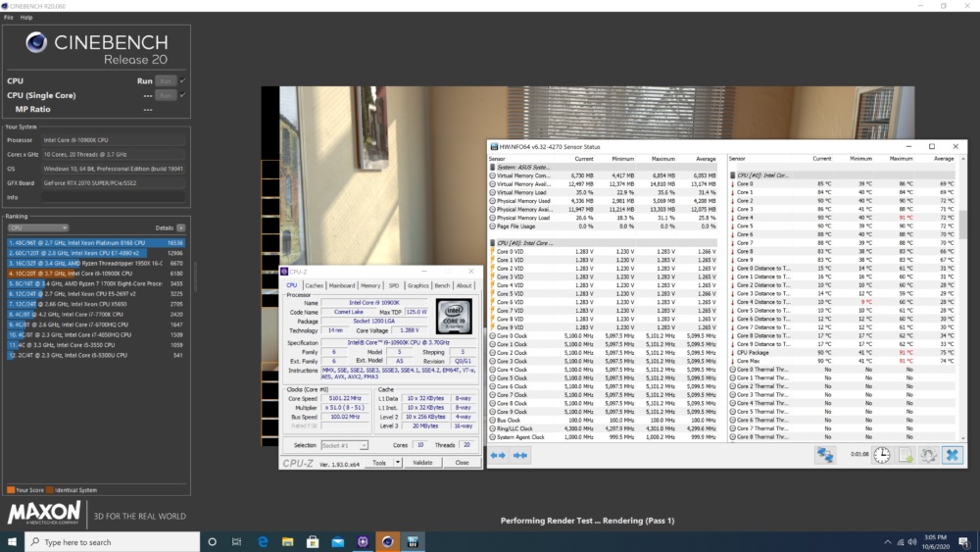Open Microsoft Edge from taskbar
This screenshot has width=980, height=552.
coord(263,542)
